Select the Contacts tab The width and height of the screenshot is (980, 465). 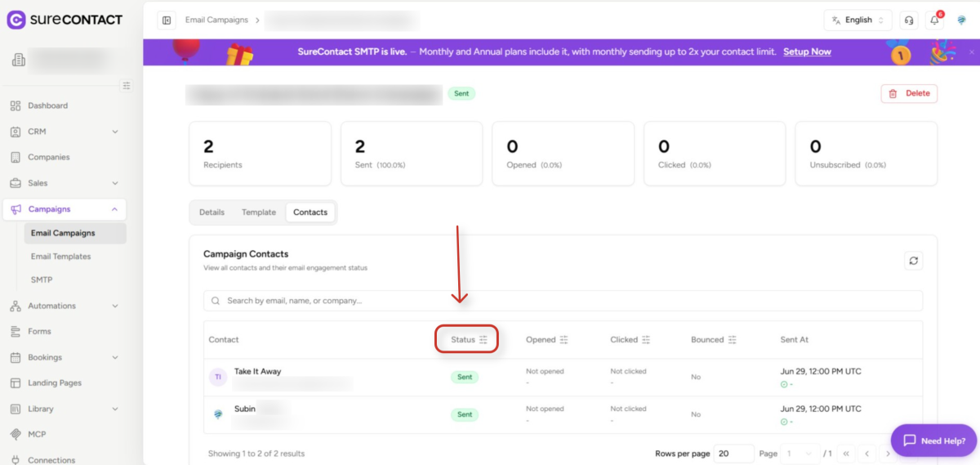[x=310, y=212]
